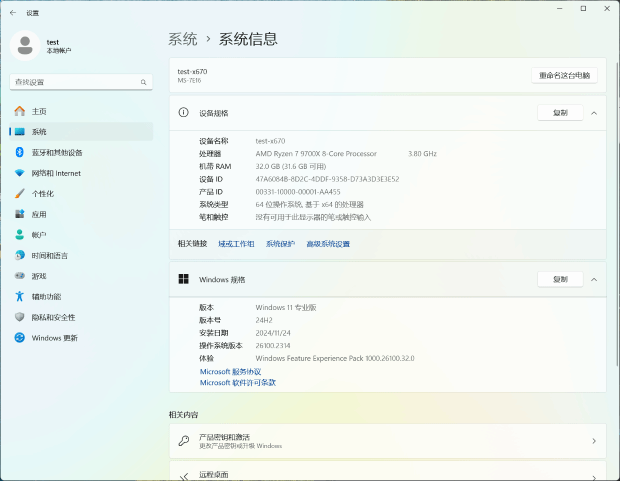Open Windows 更新 page
620x481 pixels.
[81, 337]
